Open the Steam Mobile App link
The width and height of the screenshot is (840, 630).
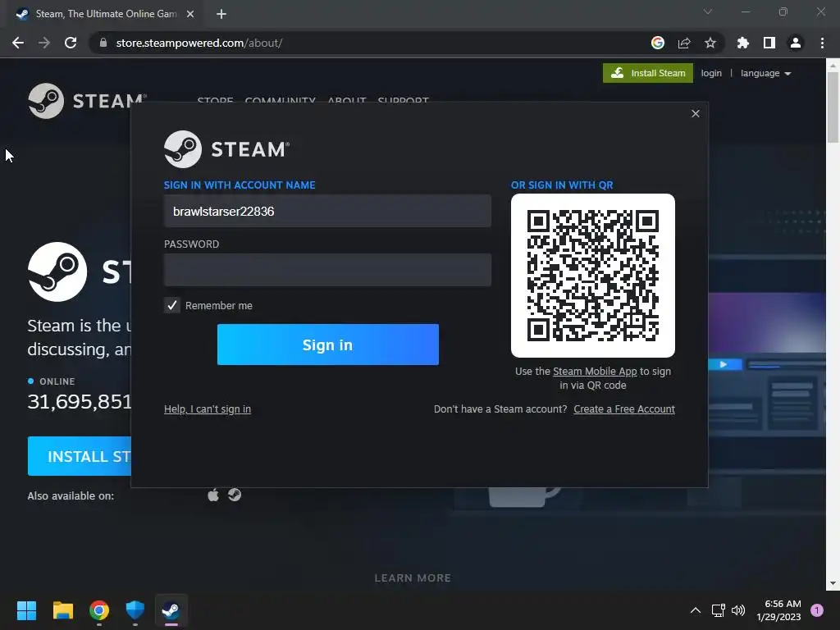click(x=595, y=372)
